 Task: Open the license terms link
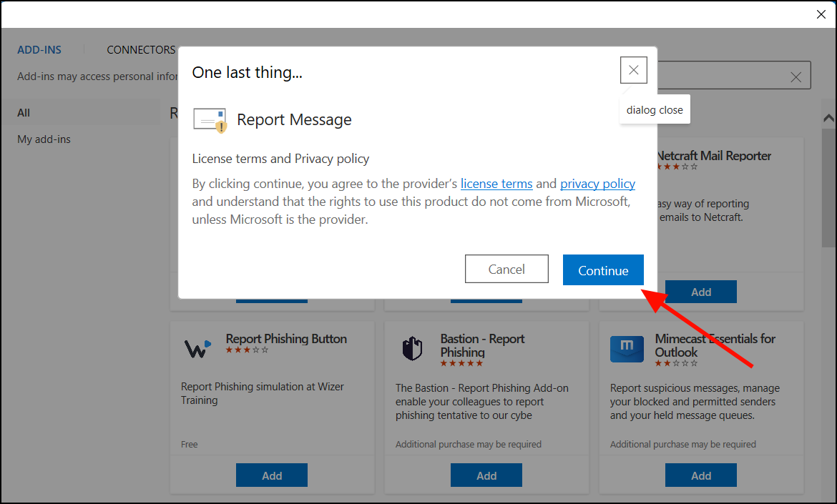coord(496,184)
